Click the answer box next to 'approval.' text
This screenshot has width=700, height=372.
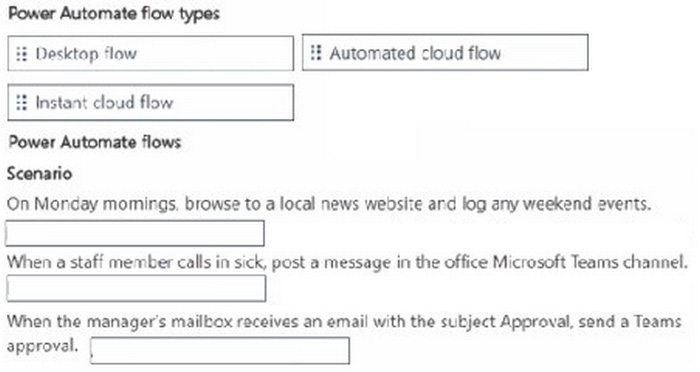coord(220,351)
